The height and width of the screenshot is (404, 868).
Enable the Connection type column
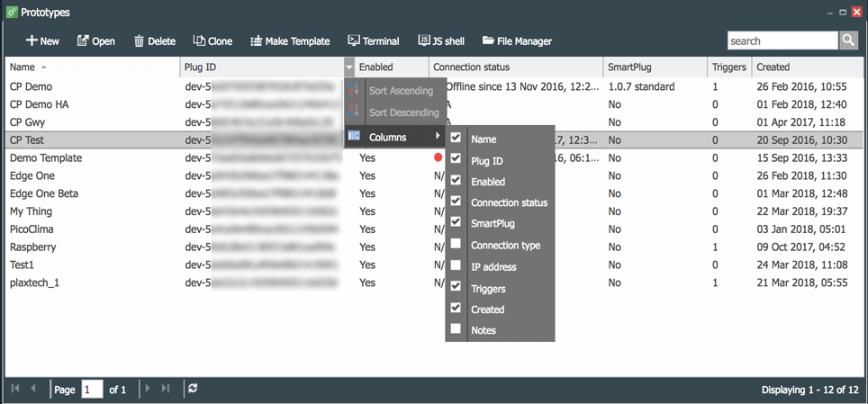click(456, 244)
